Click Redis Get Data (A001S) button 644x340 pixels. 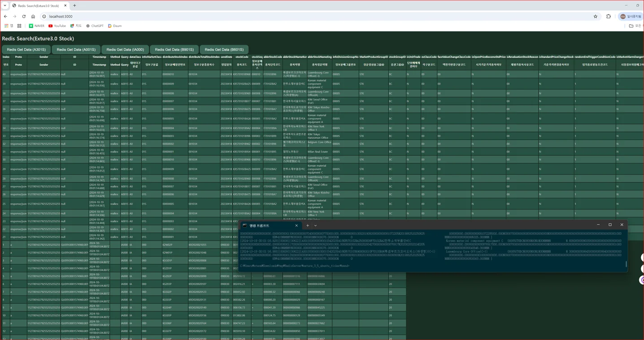(76, 50)
